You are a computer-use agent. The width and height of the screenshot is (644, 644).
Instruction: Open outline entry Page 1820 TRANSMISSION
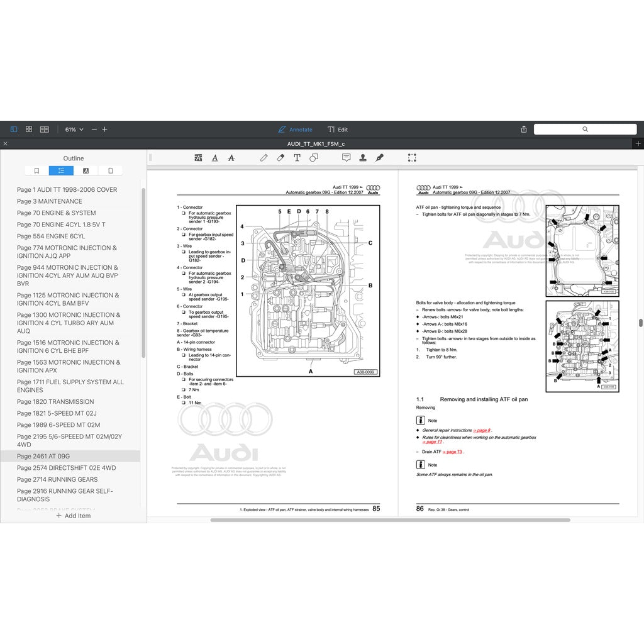pyautogui.click(x=55, y=402)
